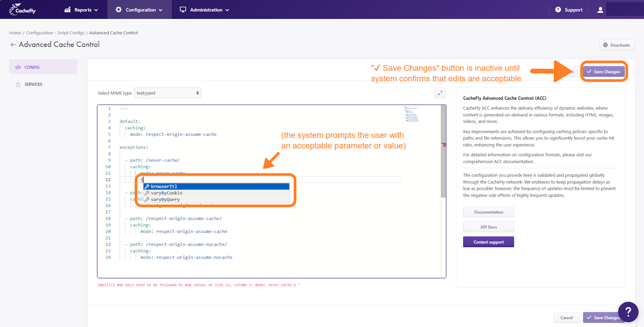Screen dimensions: 644x327
Task: Select the CONFIG sidebar tab
Action: (x=43, y=67)
